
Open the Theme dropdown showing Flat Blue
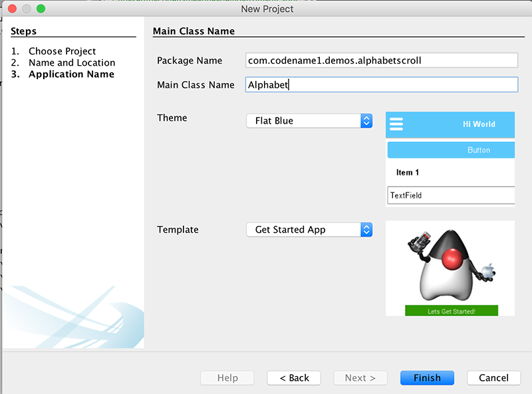pyautogui.click(x=306, y=121)
